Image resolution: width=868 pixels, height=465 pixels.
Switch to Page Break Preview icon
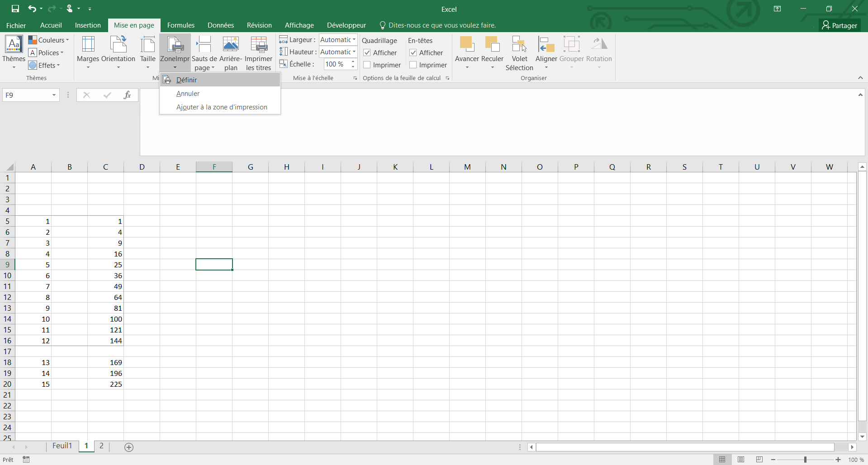tap(759, 460)
